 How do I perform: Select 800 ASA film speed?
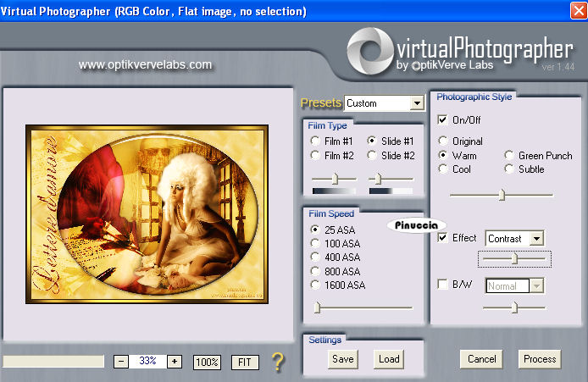[x=315, y=271]
